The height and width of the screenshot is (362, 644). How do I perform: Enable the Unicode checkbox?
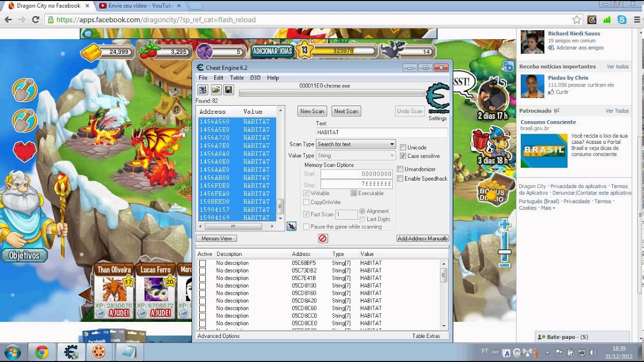pyautogui.click(x=403, y=147)
